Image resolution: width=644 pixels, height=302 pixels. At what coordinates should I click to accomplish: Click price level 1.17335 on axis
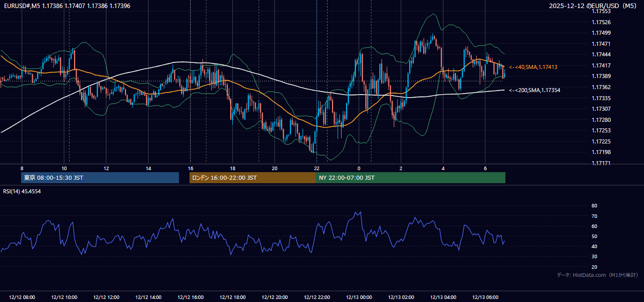point(601,98)
